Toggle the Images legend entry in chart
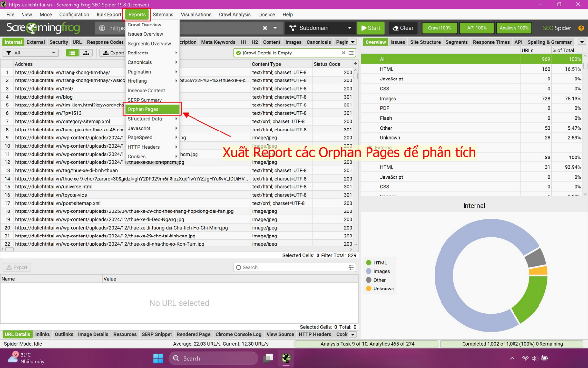The image size is (588, 368). (381, 271)
